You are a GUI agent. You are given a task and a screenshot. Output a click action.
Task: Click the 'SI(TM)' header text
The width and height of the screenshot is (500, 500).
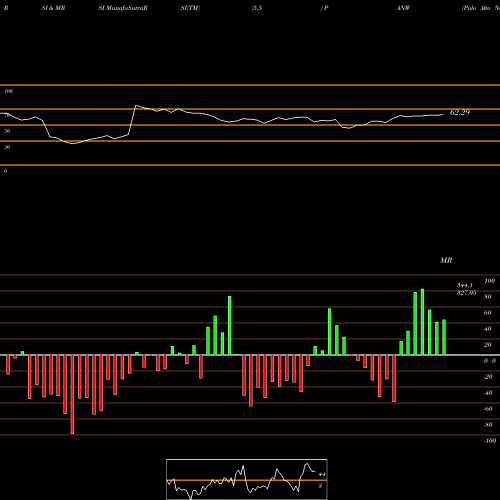(190, 8)
